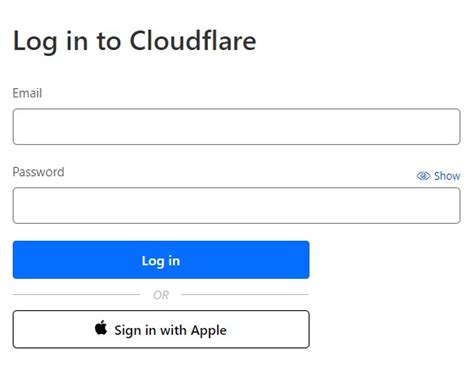The image size is (474, 367).
Task: Click the word Cloudflare in the title
Action: point(193,40)
